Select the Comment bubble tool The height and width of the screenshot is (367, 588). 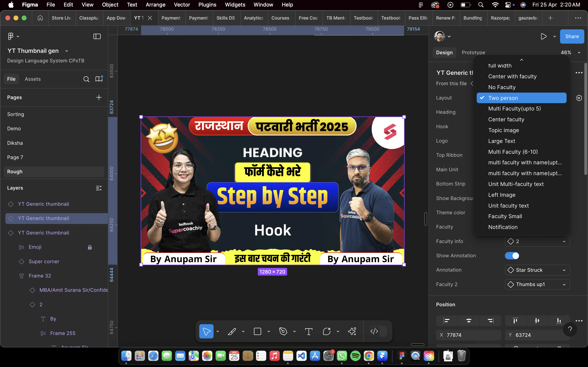[x=326, y=331]
